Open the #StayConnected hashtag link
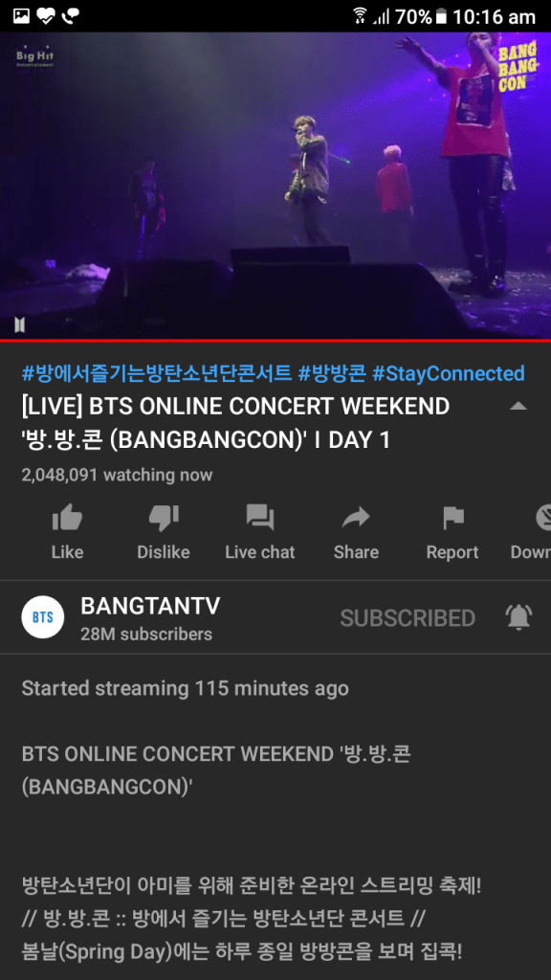This screenshot has height=980, width=551. point(448,374)
